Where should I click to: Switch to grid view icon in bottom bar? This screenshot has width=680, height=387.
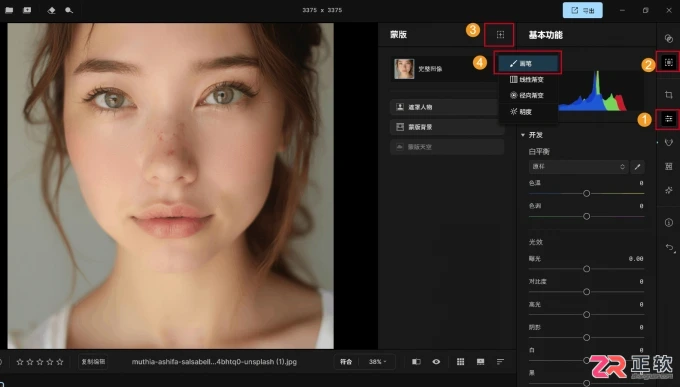click(461, 362)
